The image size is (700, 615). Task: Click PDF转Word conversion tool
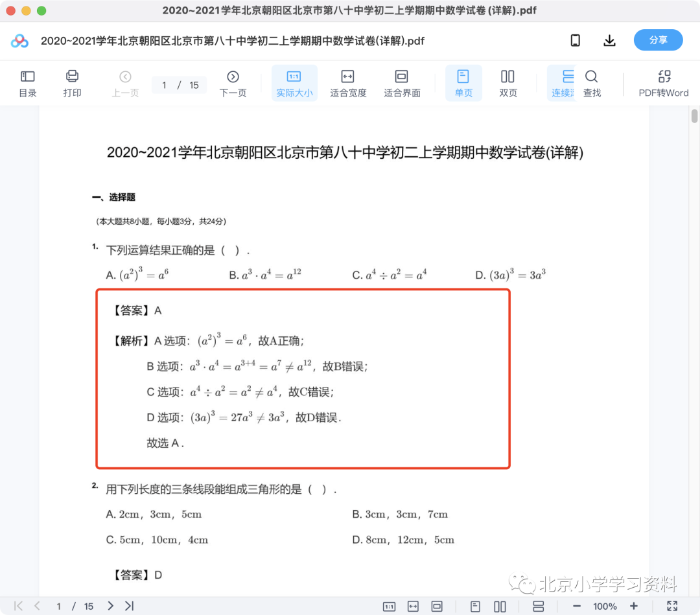[x=664, y=84]
